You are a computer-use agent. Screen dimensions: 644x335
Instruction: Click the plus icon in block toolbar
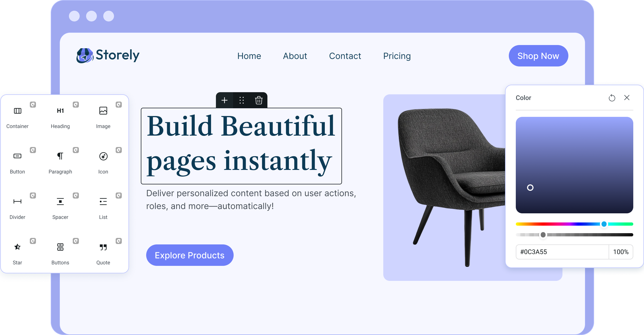coord(225,100)
